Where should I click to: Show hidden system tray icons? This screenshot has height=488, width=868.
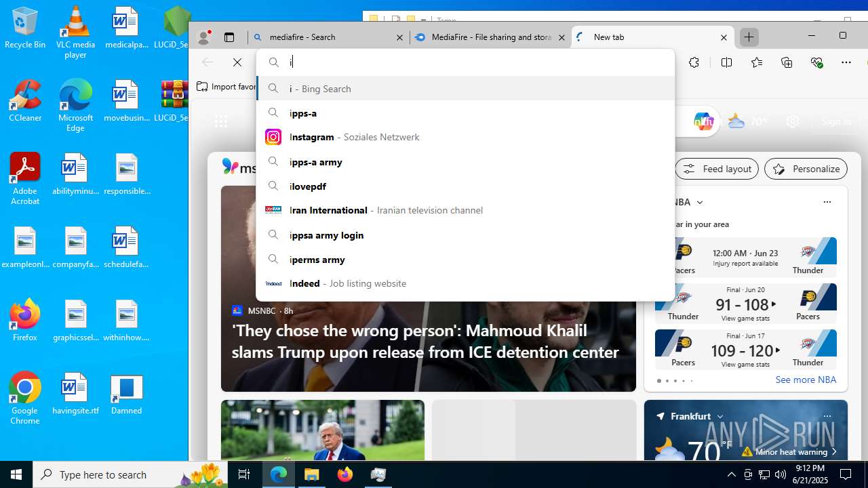pyautogui.click(x=731, y=474)
